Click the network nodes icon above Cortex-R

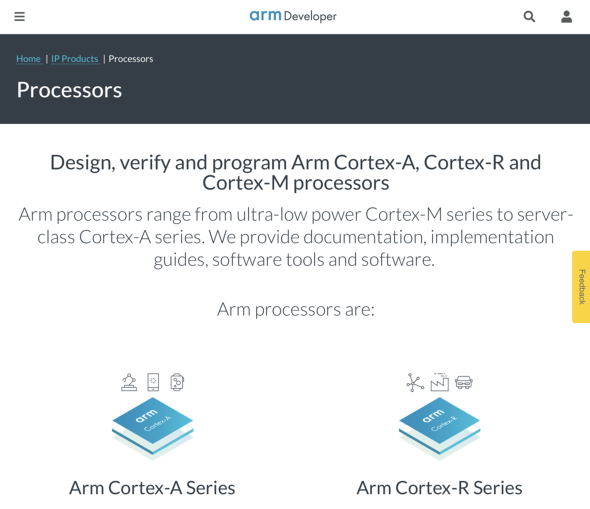click(x=415, y=382)
